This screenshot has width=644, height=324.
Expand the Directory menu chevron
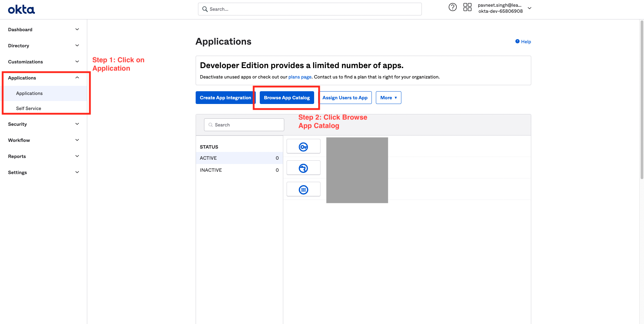coord(77,46)
